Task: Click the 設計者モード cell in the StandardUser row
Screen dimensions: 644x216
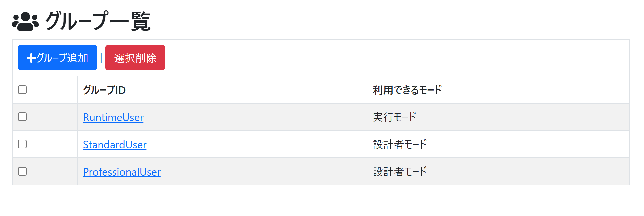Action: (400, 144)
